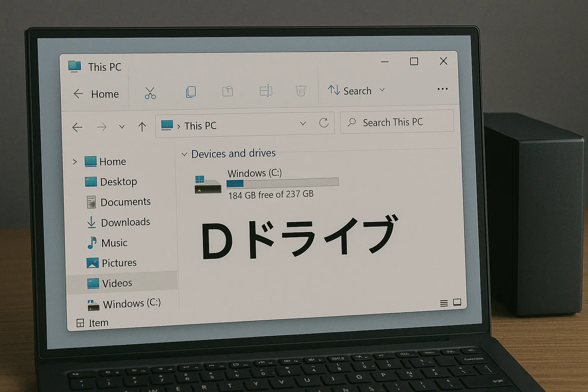The width and height of the screenshot is (588, 392).
Task: Click the Downloads arrow icon in sidebar
Action: pos(91,222)
